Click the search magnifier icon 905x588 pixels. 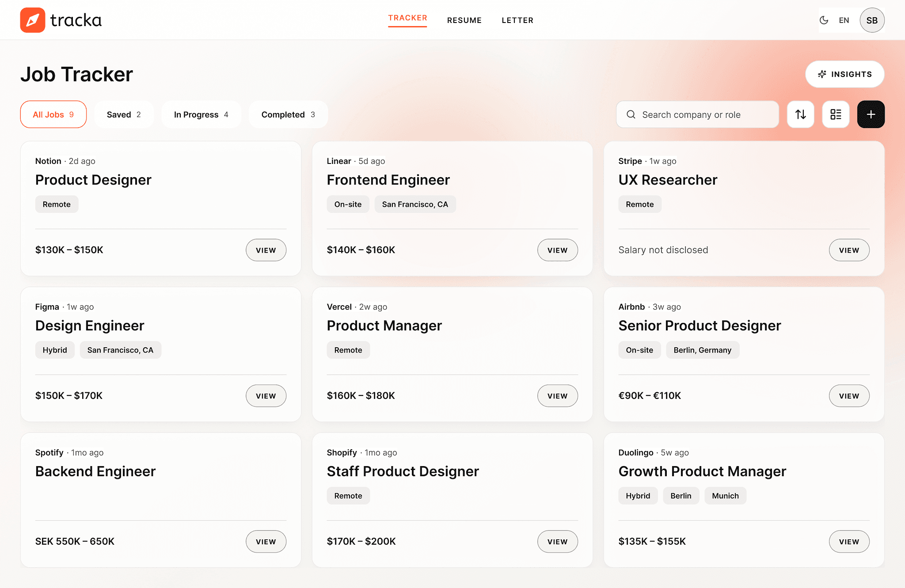631,114
